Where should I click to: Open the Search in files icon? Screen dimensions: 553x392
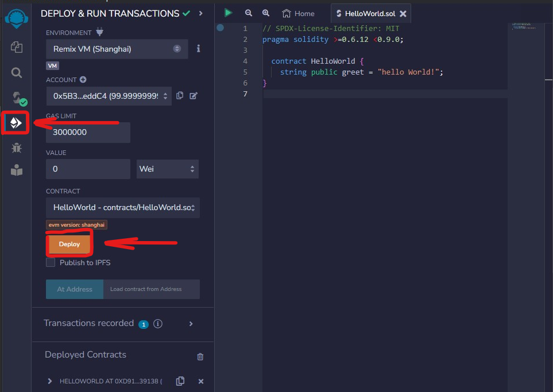(x=17, y=72)
